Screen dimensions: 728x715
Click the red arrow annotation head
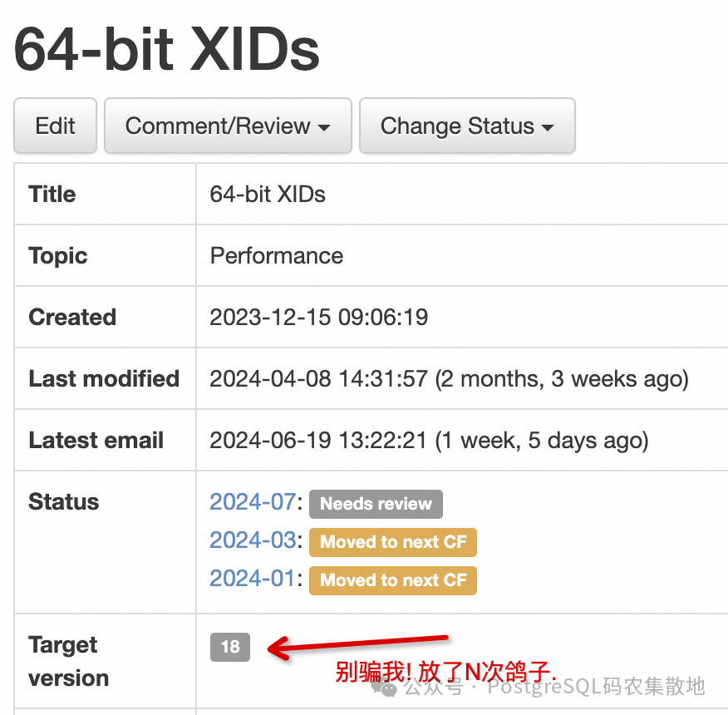[281, 648]
